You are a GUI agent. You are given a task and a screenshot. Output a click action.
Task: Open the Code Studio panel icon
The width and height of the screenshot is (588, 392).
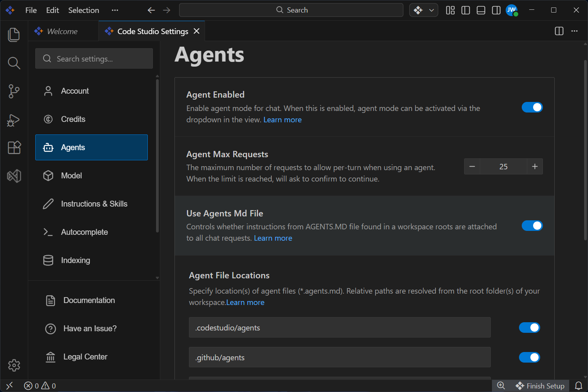tap(14, 176)
